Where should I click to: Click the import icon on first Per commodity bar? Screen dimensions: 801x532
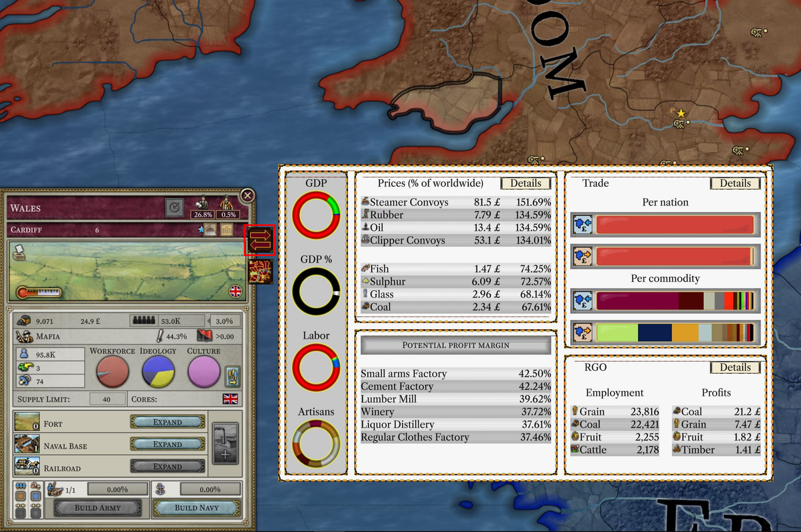[x=582, y=301]
